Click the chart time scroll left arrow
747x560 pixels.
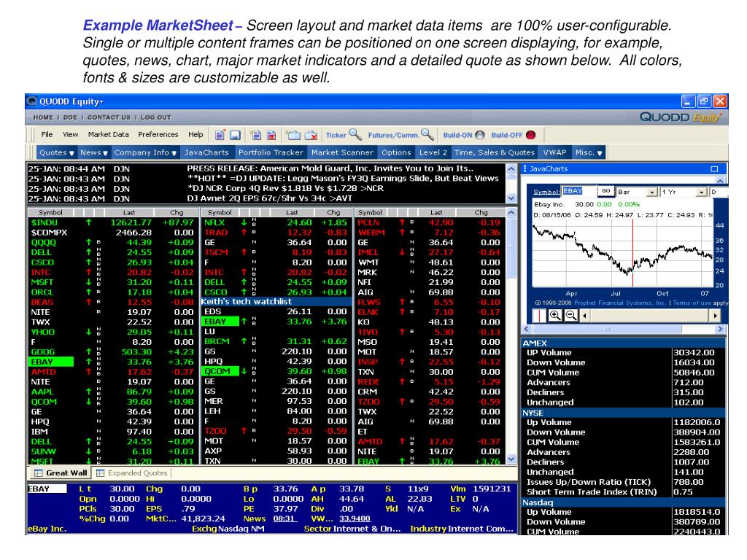tap(584, 315)
